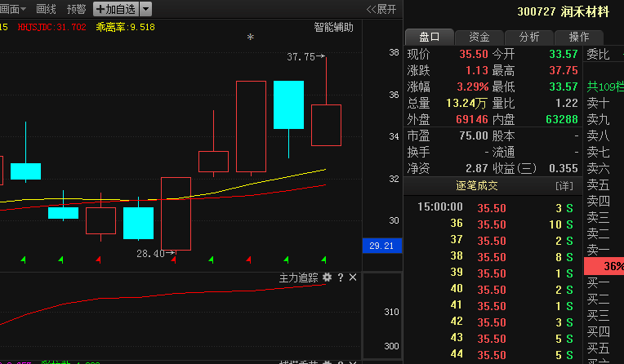
Task: Click the 涨跌 value 1.13
Action: [x=477, y=70]
